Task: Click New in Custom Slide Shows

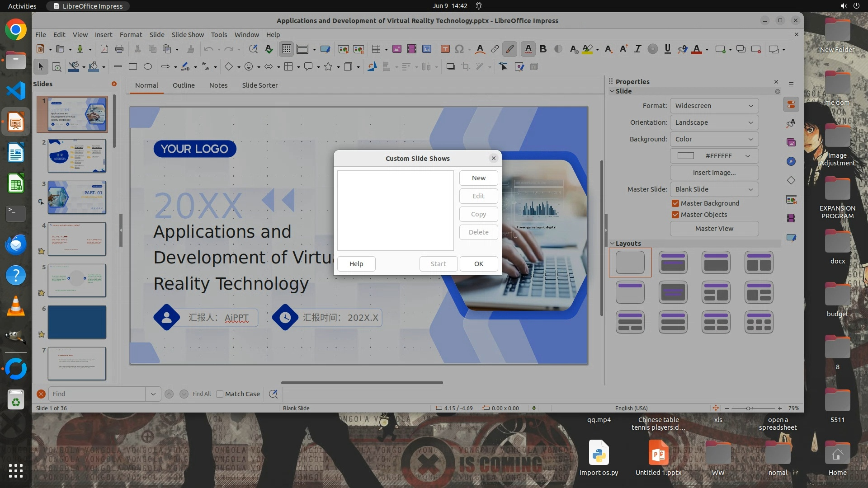Action: coord(478,178)
